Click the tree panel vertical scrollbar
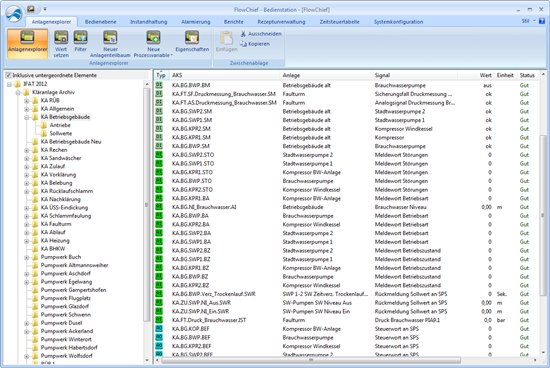Viewport: 550px width, 368px height. click(x=147, y=204)
